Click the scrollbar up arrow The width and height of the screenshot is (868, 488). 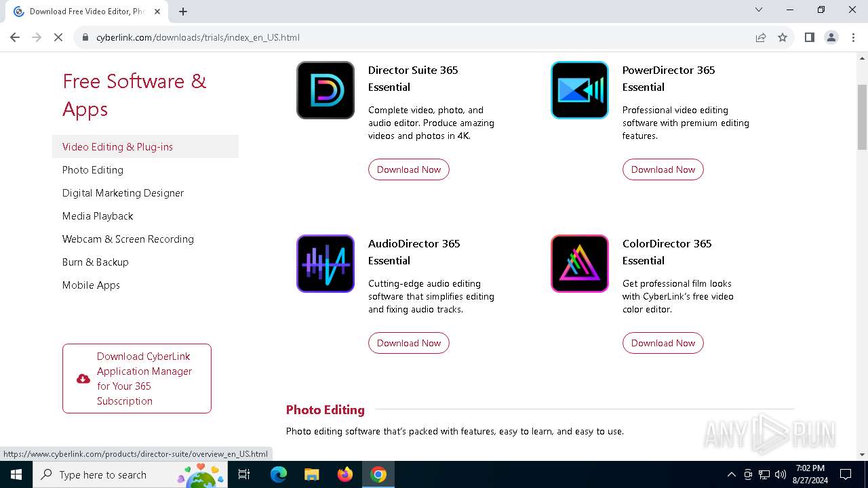pos(862,58)
